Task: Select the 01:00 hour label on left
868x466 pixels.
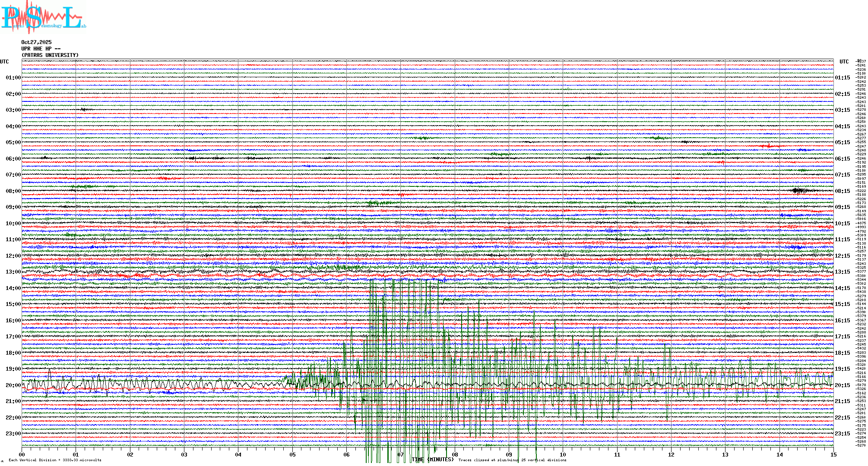Action: click(x=13, y=78)
